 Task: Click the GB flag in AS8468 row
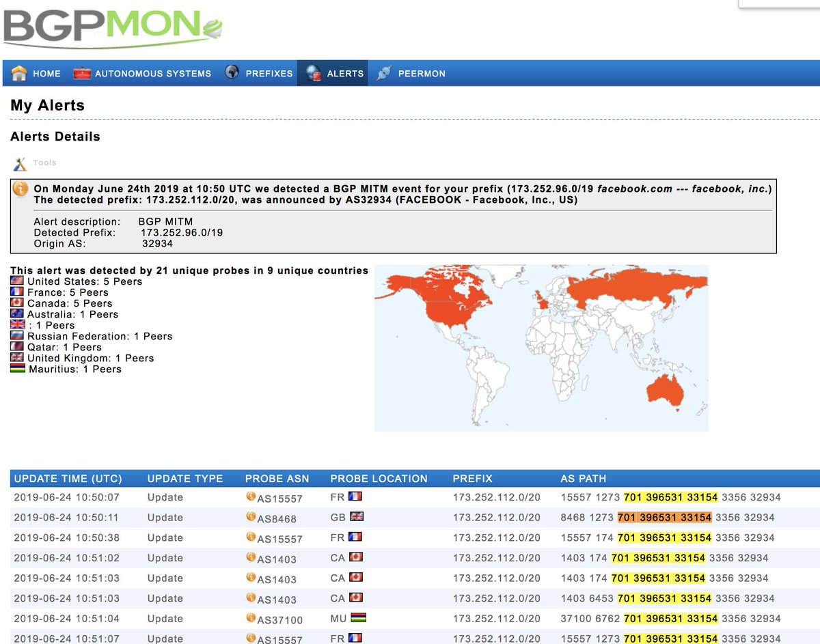pos(357,517)
